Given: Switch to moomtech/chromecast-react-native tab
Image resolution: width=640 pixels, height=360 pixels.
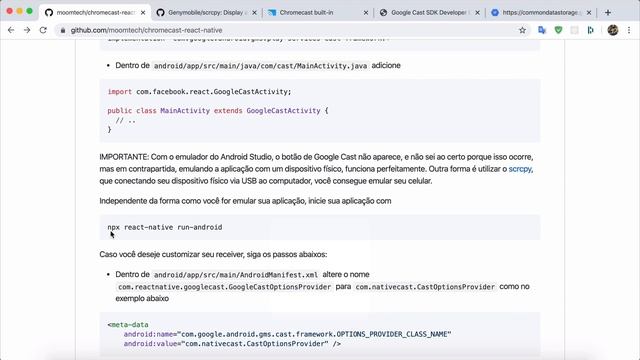Looking at the screenshot, I should coord(95,13).
